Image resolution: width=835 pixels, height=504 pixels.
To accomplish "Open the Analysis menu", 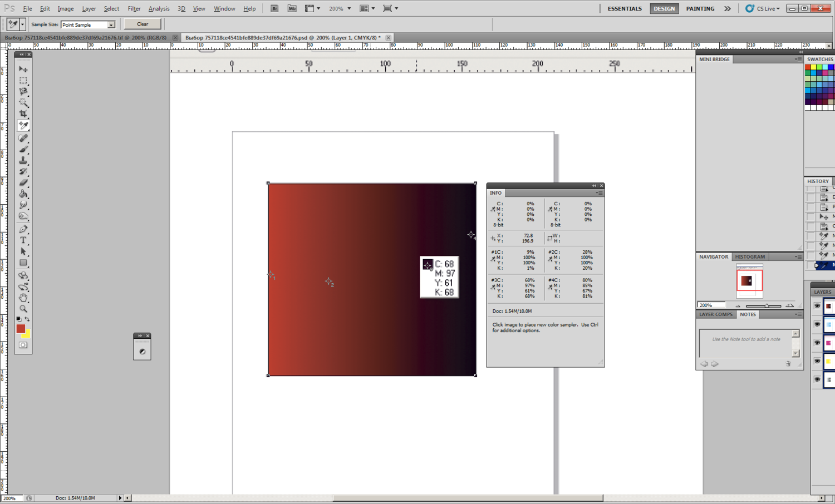I will tap(159, 9).
